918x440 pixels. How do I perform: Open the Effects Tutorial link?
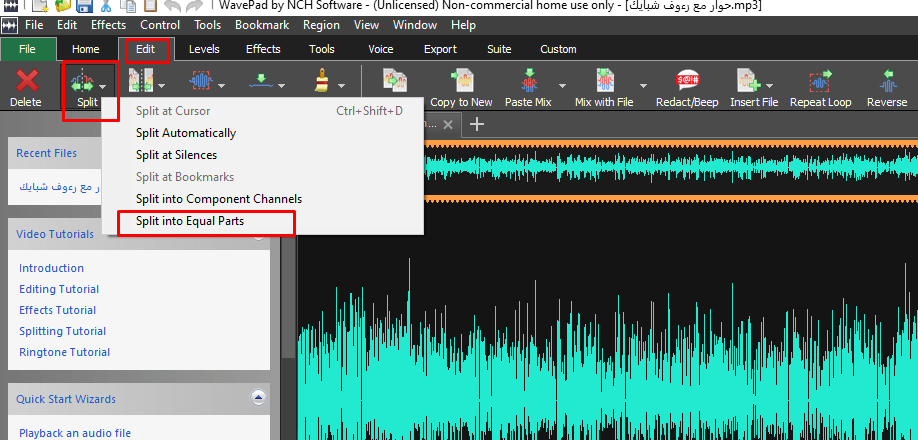(57, 310)
